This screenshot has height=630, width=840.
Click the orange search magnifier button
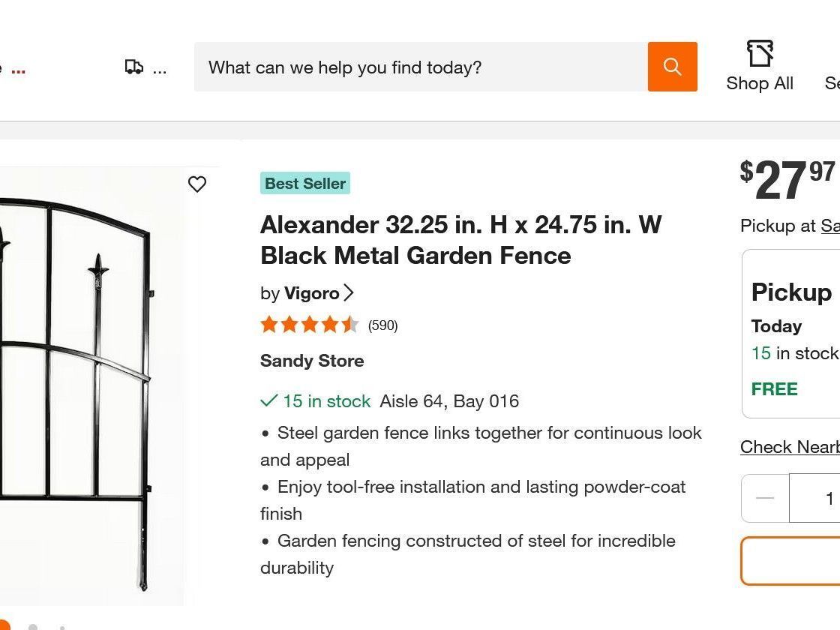pyautogui.click(x=672, y=67)
